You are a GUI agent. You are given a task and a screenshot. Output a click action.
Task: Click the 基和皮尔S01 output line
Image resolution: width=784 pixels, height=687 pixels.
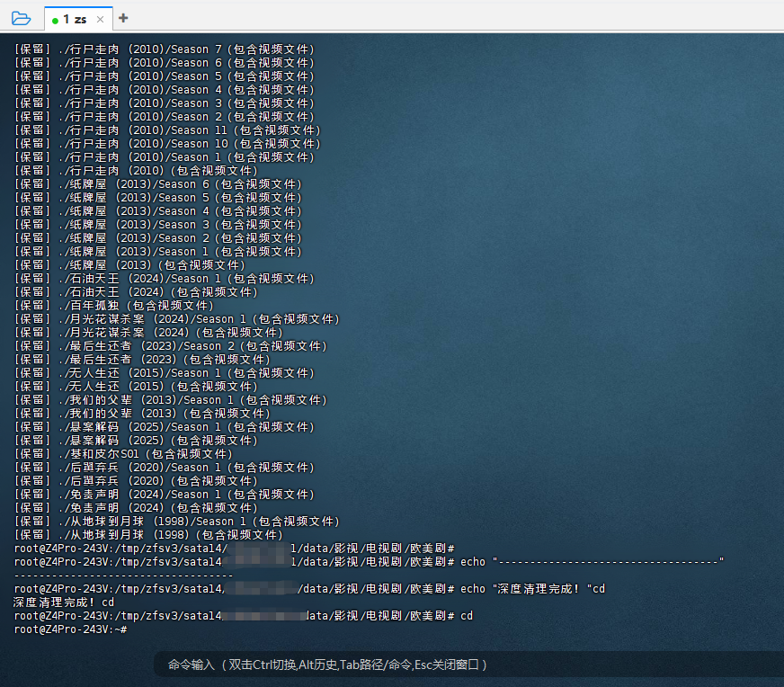coord(123,454)
